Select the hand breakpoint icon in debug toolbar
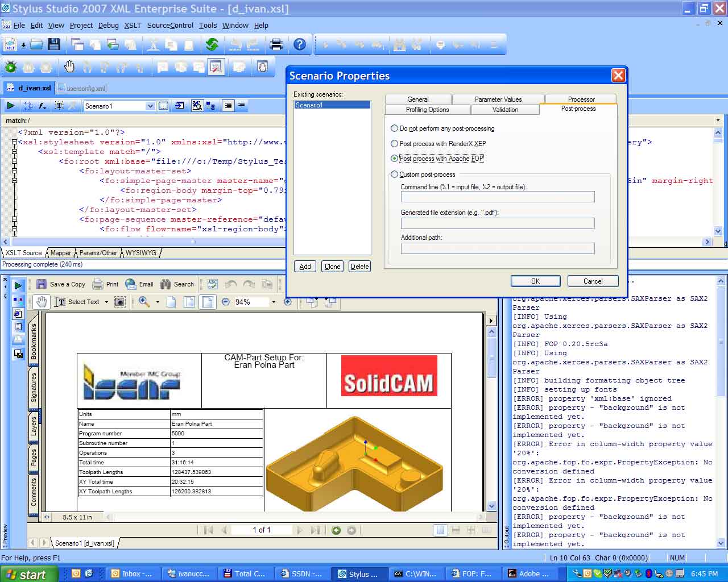Screen dimensions: 728x582 click(x=69, y=66)
